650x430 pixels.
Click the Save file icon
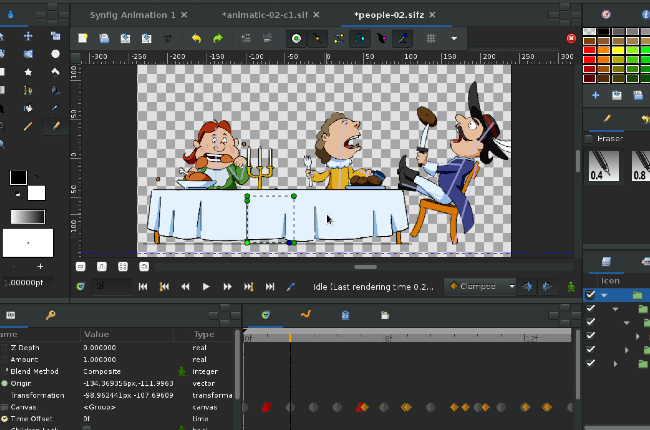(x=125, y=38)
